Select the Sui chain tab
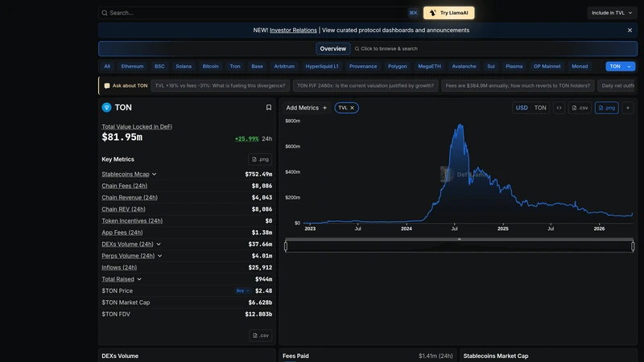644x362 pixels. (x=491, y=67)
